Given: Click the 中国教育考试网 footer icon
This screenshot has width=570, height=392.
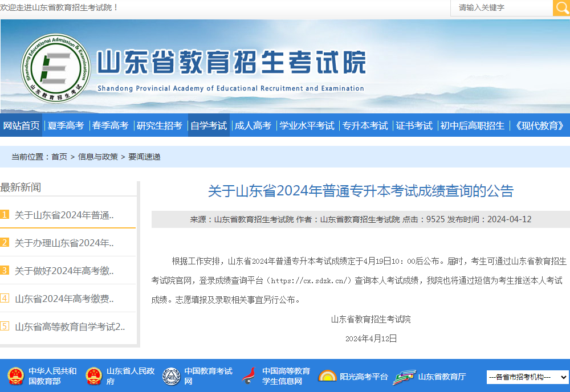Looking at the screenshot, I should point(171,377).
